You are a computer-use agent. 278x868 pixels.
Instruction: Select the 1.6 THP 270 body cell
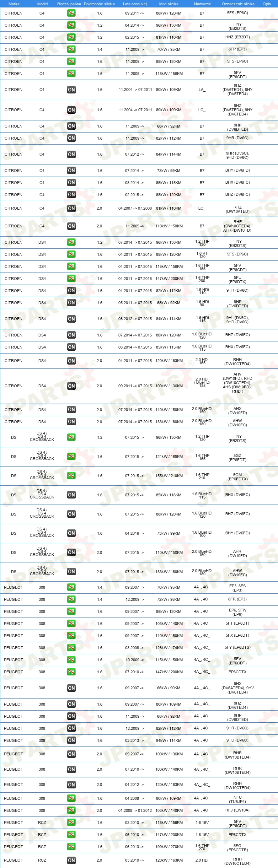click(x=202, y=847)
